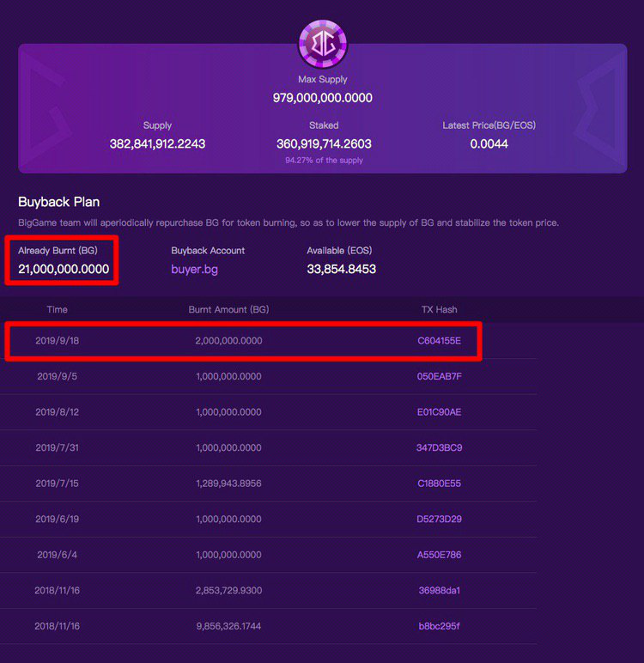Open transaction hash b8bc295f

point(439,626)
